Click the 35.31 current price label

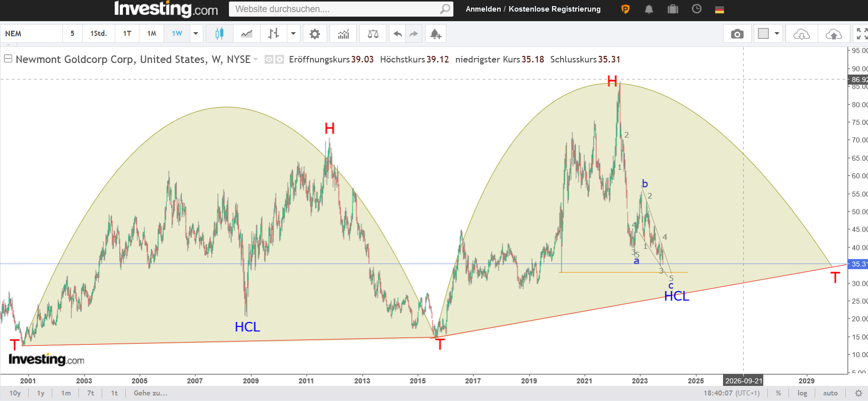pos(858,264)
